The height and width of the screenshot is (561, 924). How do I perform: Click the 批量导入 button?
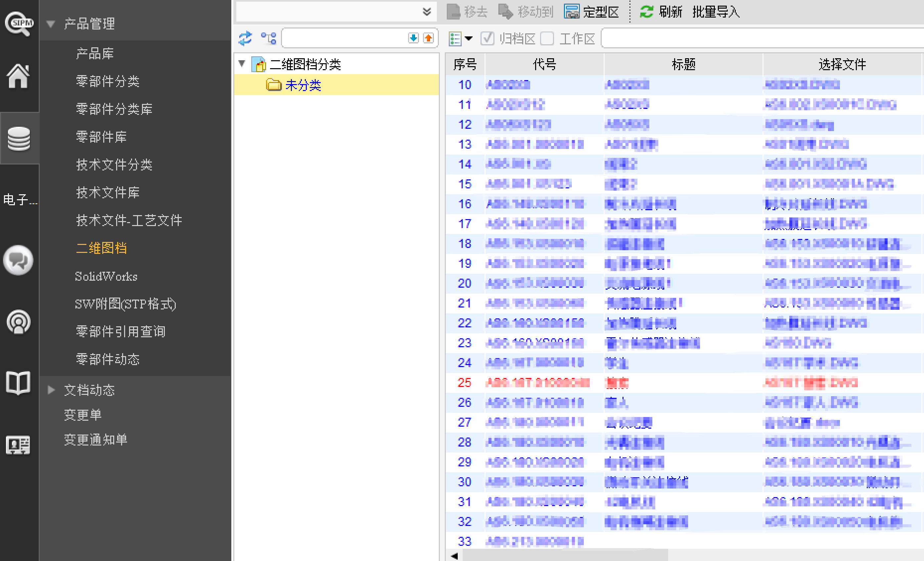pyautogui.click(x=716, y=12)
